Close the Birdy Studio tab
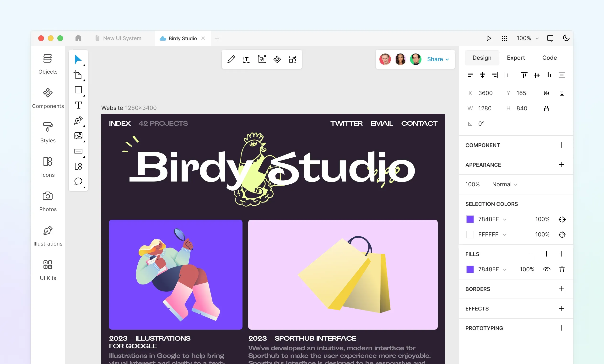Screen dimensions: 604x364 point(203,38)
